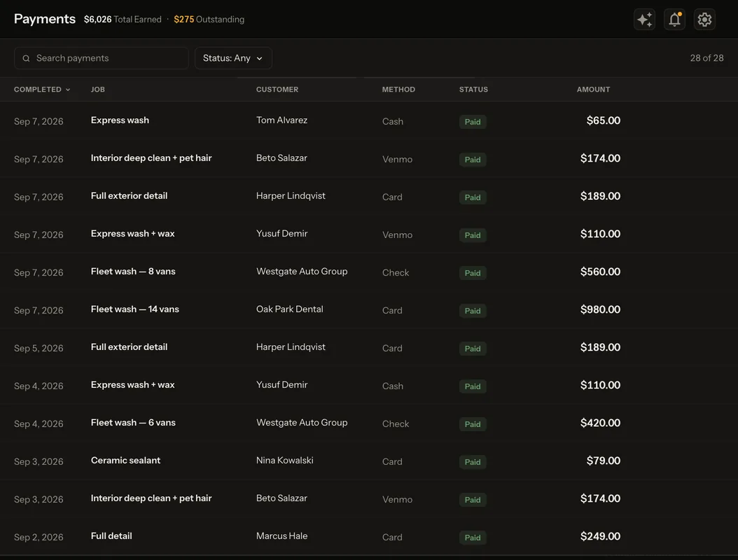Select the $6,026 Total Earned summary
The height and width of the screenshot is (560, 738).
[x=123, y=20]
